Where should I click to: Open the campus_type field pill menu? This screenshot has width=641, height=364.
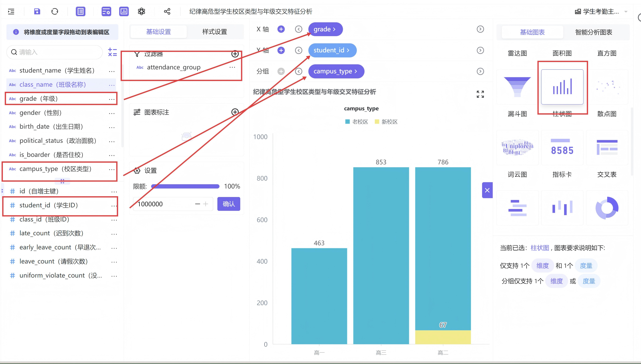click(336, 71)
